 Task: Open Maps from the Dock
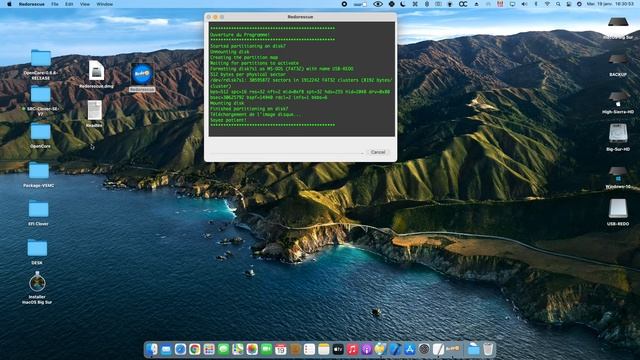coord(238,349)
